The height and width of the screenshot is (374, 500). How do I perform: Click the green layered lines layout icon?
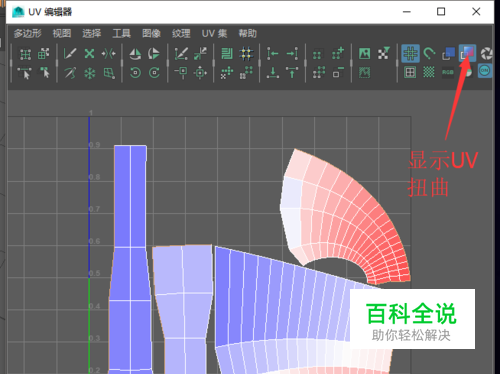coord(227,54)
